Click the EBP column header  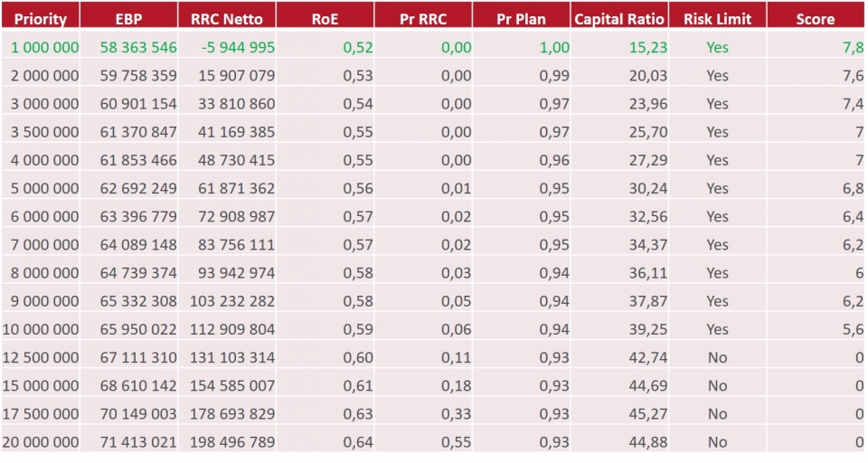[129, 19]
